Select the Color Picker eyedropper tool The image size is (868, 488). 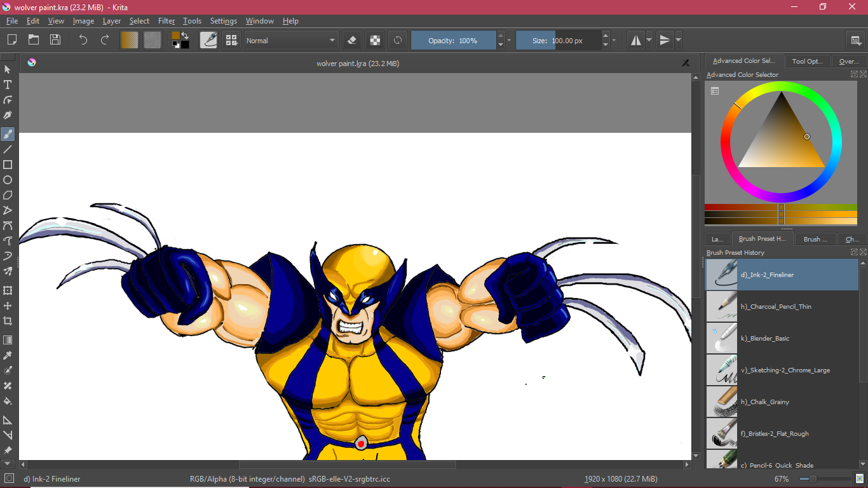[8, 355]
